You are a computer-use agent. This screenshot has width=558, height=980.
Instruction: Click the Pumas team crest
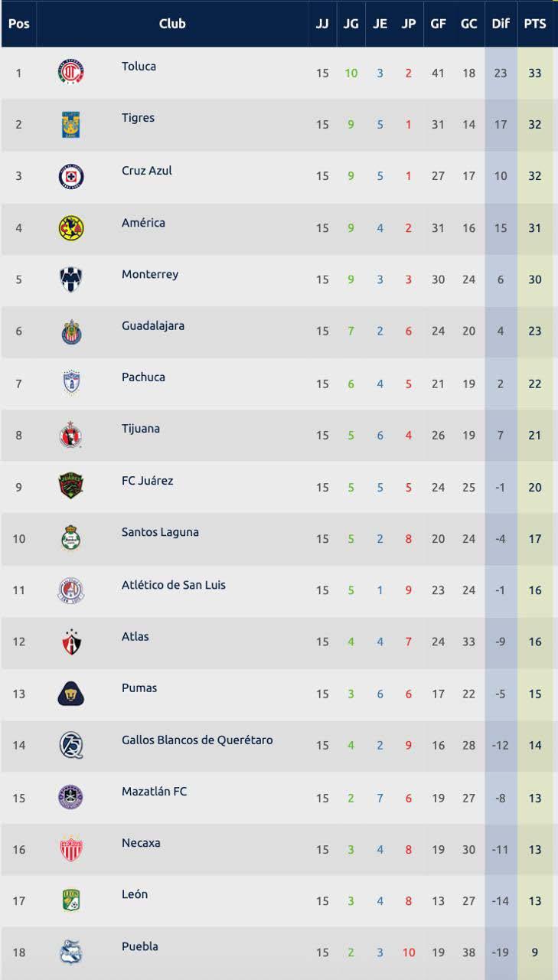pyautogui.click(x=71, y=694)
